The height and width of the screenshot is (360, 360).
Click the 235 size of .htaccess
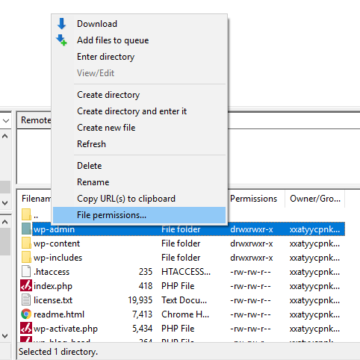tap(146, 272)
